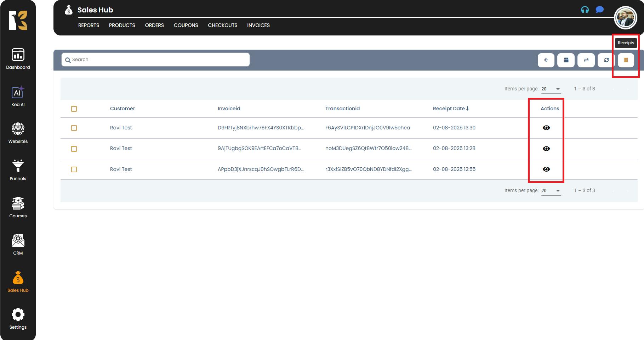The width and height of the screenshot is (644, 340).
Task: Click the refresh icon in toolbar
Action: 606,60
